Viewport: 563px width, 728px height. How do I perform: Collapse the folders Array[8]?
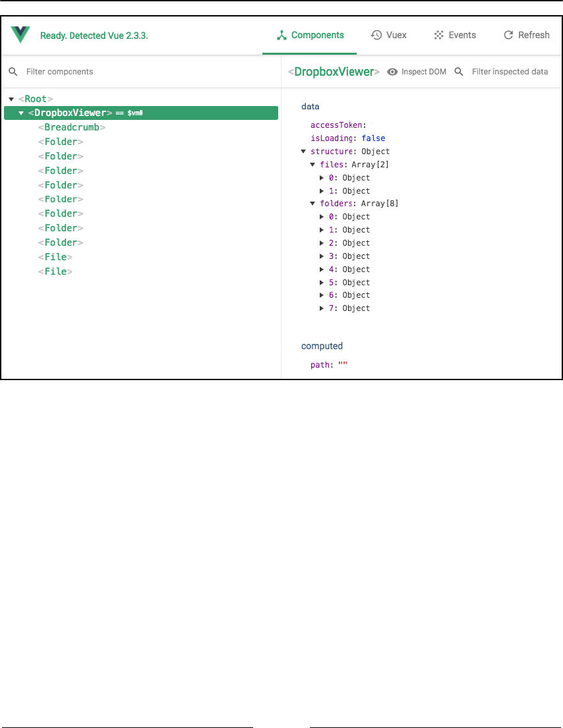(x=312, y=204)
